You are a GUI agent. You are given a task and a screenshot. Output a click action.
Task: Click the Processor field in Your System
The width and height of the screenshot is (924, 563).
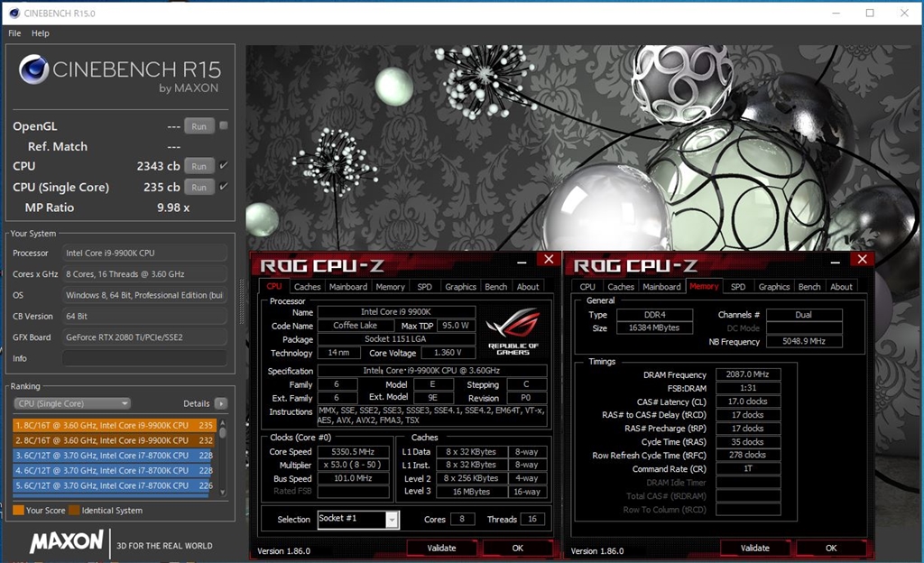pos(144,254)
